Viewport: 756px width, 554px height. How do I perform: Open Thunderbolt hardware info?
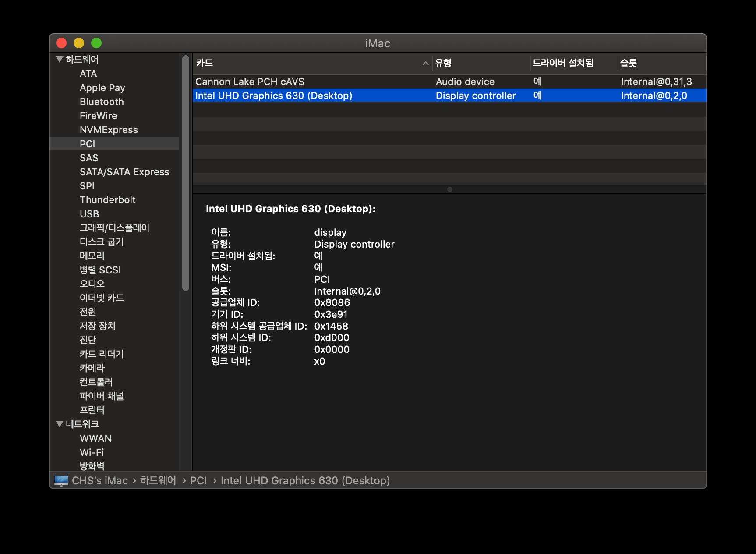[108, 200]
